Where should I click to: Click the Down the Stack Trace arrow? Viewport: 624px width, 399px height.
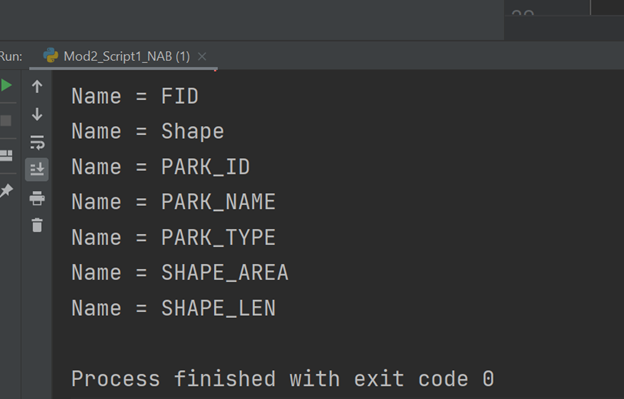pos(37,114)
